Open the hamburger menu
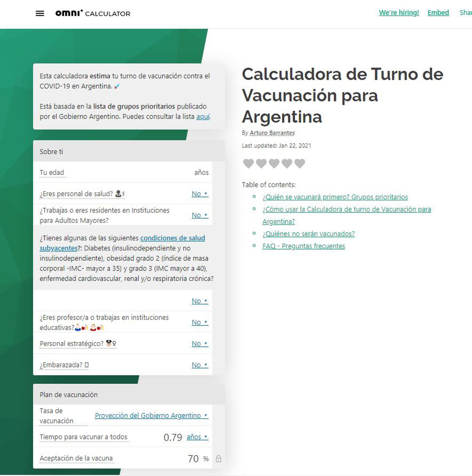This screenshot has height=476, width=472. click(40, 13)
